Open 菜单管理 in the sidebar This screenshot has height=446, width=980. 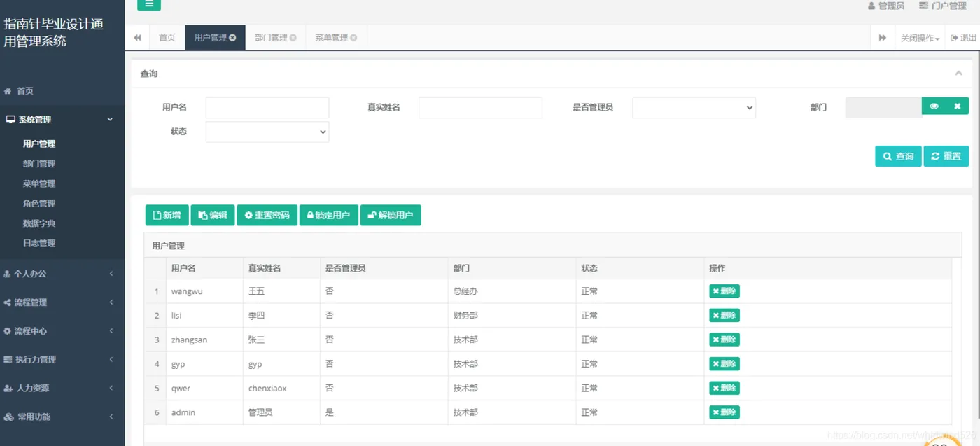(39, 183)
